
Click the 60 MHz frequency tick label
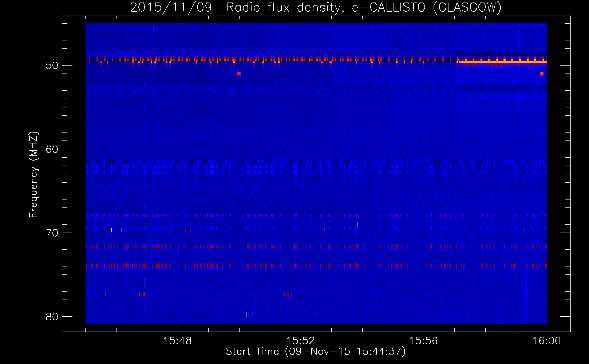tap(52, 149)
